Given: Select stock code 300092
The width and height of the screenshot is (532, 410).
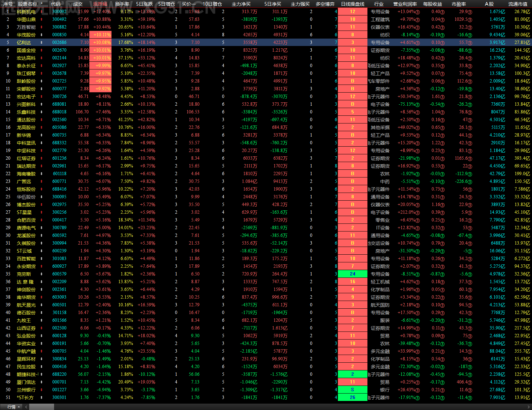Looking at the screenshot, I should 59,12.
